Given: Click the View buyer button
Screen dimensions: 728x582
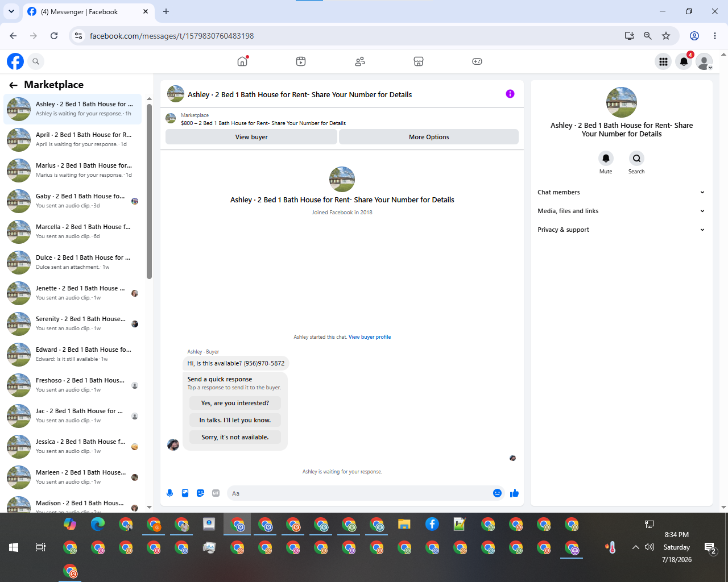Looking at the screenshot, I should 251,137.
